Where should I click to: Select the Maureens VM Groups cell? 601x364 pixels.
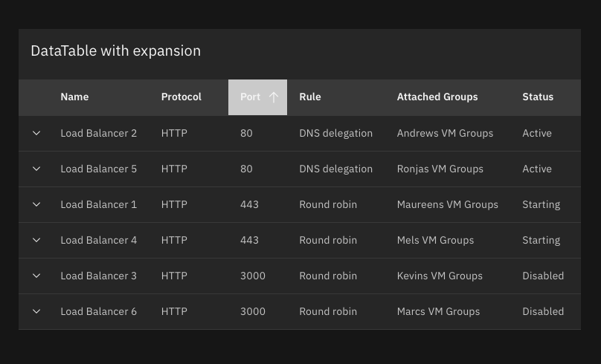(x=447, y=205)
